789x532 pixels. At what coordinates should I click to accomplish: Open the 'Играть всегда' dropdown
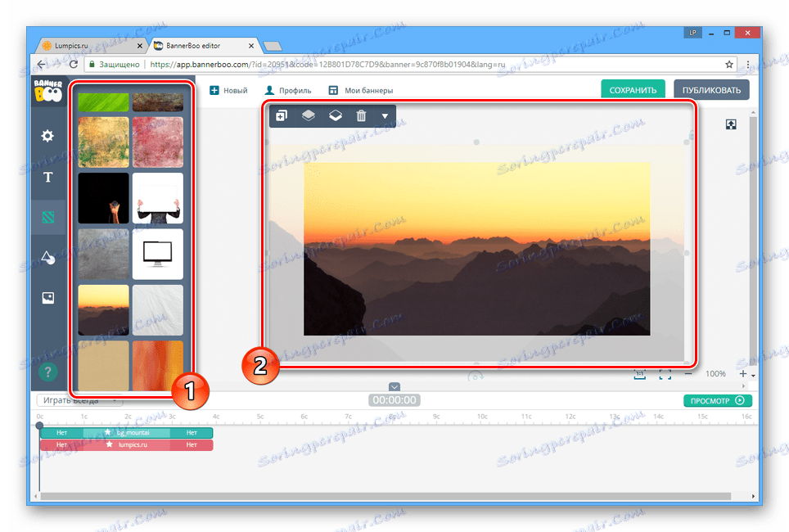pos(79,400)
